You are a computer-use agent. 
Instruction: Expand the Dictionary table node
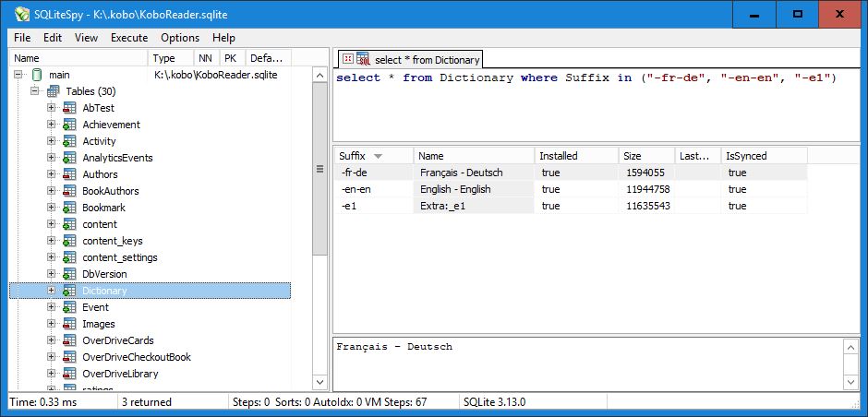pyautogui.click(x=52, y=290)
